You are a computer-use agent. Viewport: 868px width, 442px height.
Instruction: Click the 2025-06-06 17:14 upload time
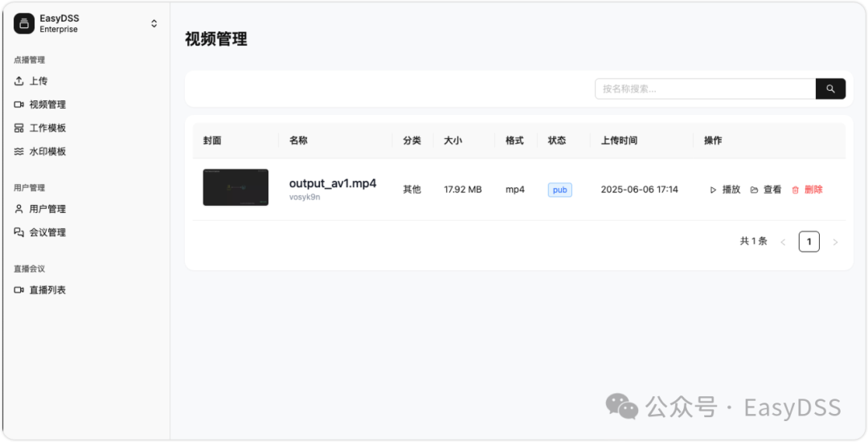point(640,190)
